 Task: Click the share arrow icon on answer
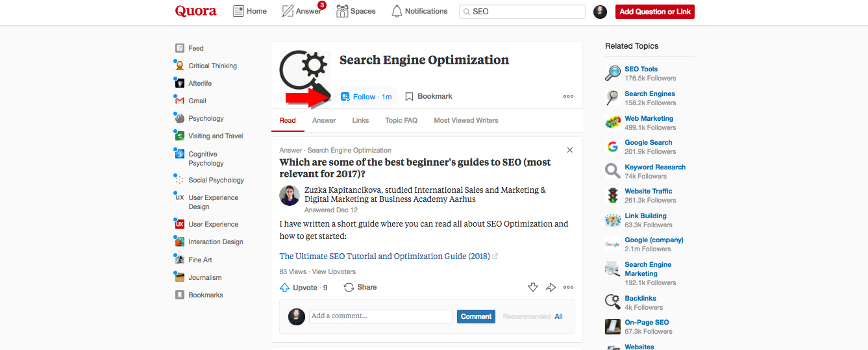551,287
